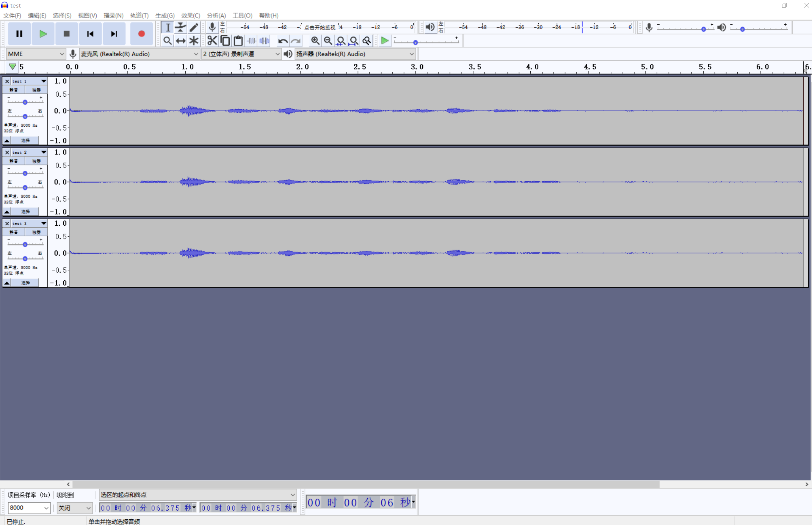Click the Skip to End button
The height and width of the screenshot is (525, 812).
114,34
